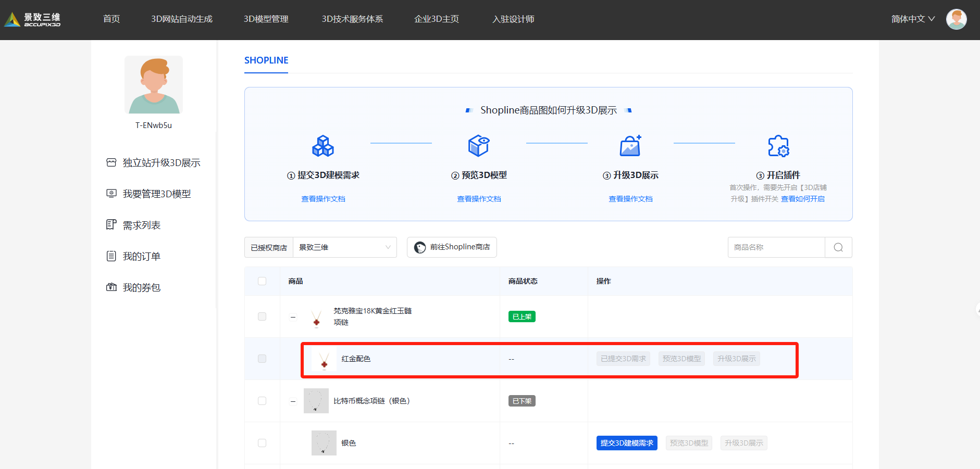
Task: Collapse the 梵克雅宝18K黄金红玉髓项链 product row
Action: coord(293,317)
